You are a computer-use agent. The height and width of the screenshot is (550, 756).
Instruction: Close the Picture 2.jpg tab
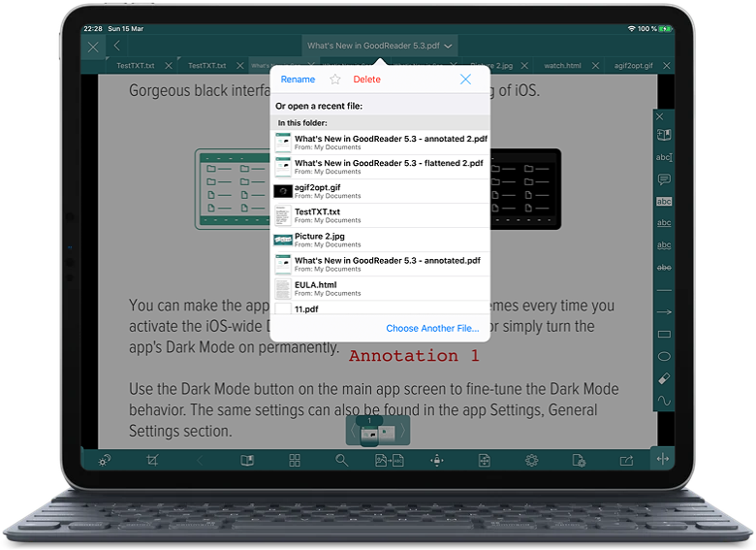pyautogui.click(x=524, y=66)
